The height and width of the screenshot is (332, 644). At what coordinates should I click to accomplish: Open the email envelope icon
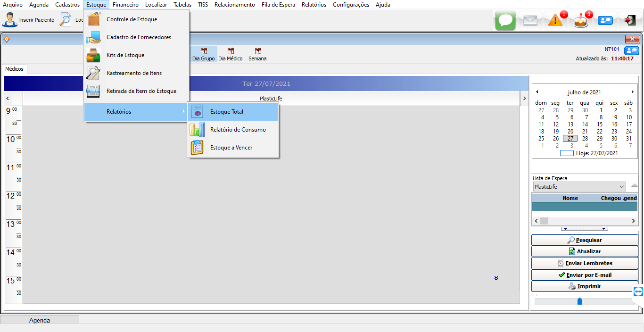[x=530, y=21]
